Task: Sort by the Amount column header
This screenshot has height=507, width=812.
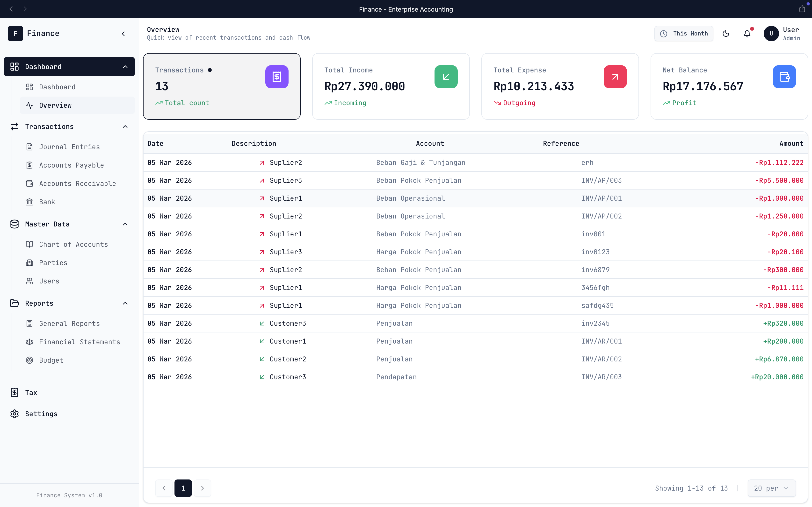Action: tap(791, 143)
